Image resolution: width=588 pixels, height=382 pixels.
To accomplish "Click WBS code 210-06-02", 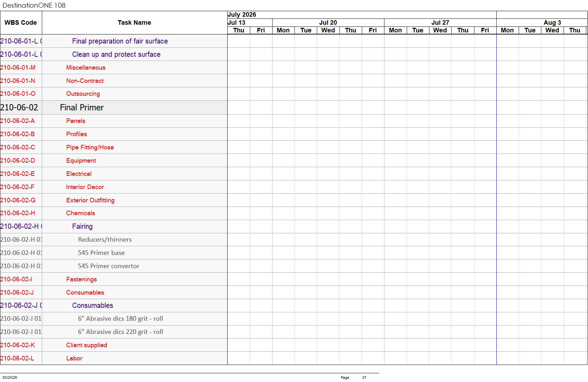I will [19, 108].
